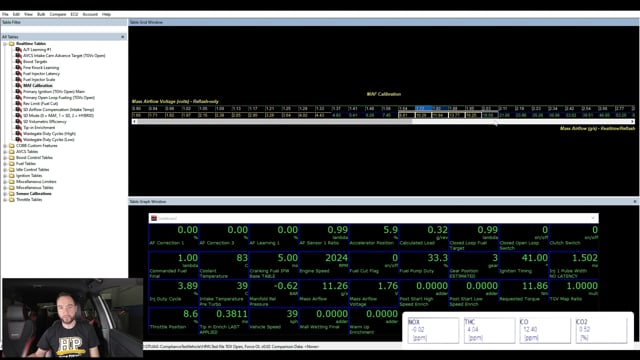Click the Fine Knock Learning table icon

[x=18, y=67]
